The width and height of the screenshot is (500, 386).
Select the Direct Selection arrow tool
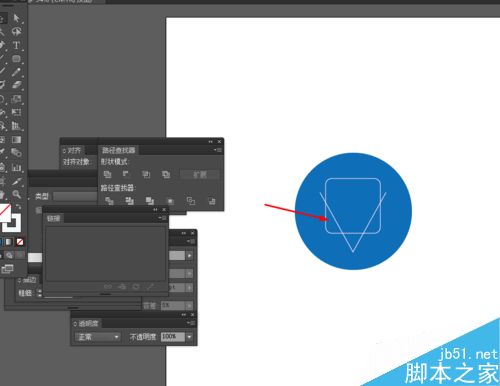[16, 18]
